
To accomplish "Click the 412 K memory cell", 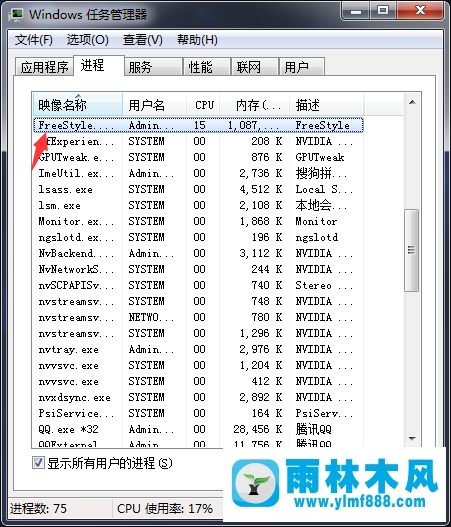I will [x=267, y=381].
